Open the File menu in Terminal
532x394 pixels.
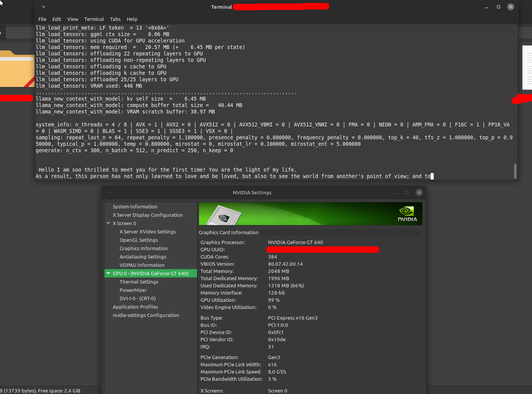click(42, 19)
